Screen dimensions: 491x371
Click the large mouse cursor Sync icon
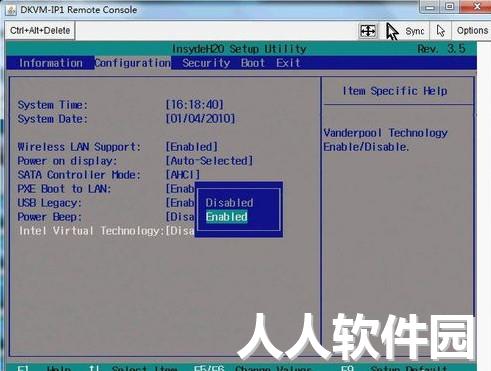(x=392, y=31)
